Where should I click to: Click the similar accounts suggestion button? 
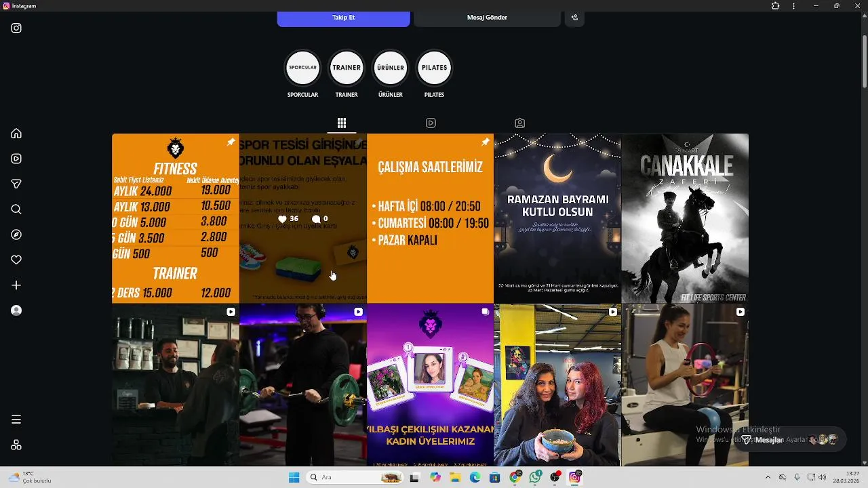coord(574,18)
